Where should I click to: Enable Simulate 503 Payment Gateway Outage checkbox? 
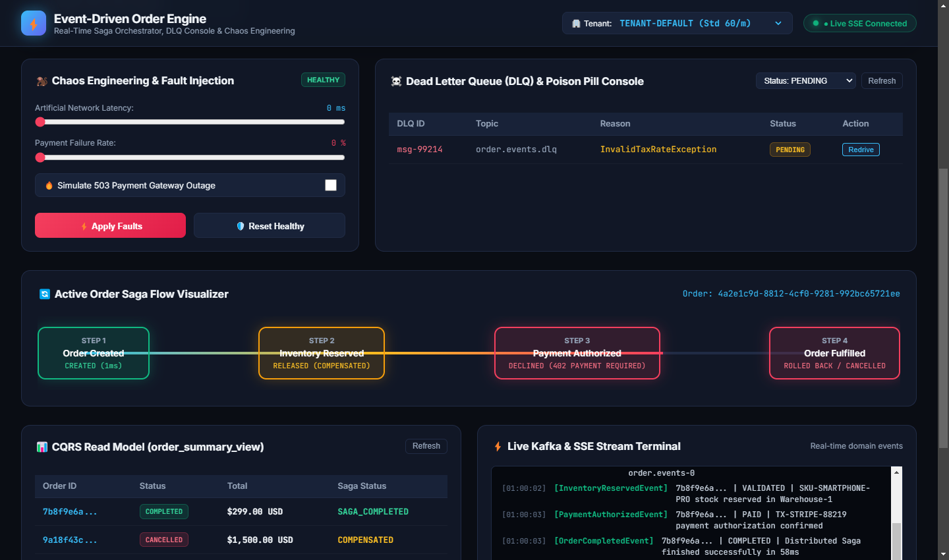click(331, 185)
